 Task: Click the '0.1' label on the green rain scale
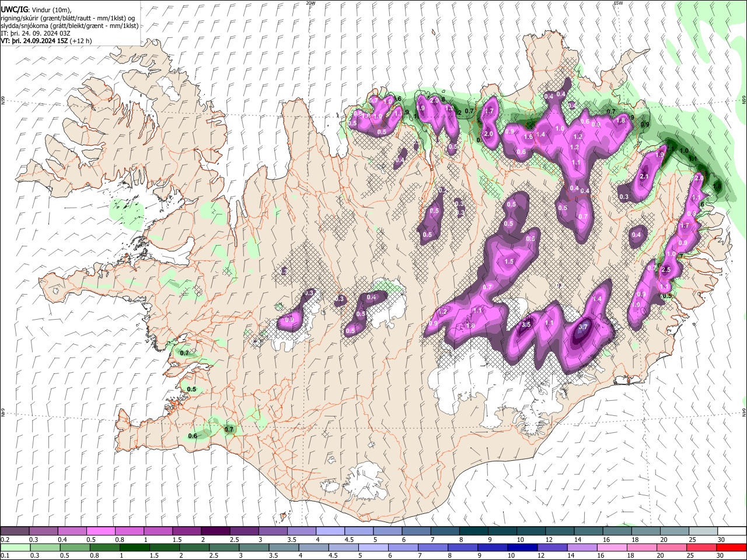click(x=5, y=555)
